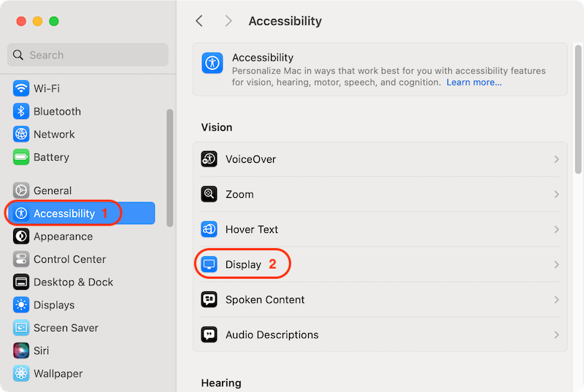Click the Wi-Fi icon in sidebar
The height and width of the screenshot is (392, 584).
click(21, 88)
